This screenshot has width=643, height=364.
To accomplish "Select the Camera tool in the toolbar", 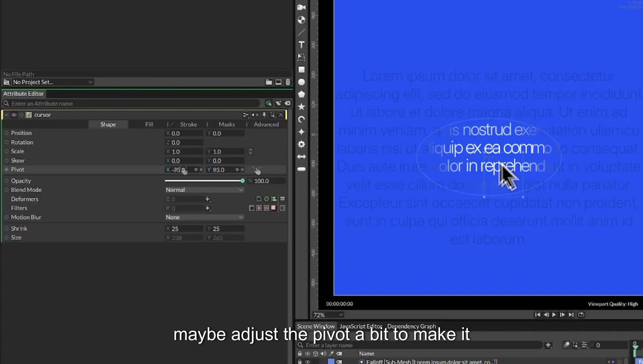I will (x=301, y=7).
